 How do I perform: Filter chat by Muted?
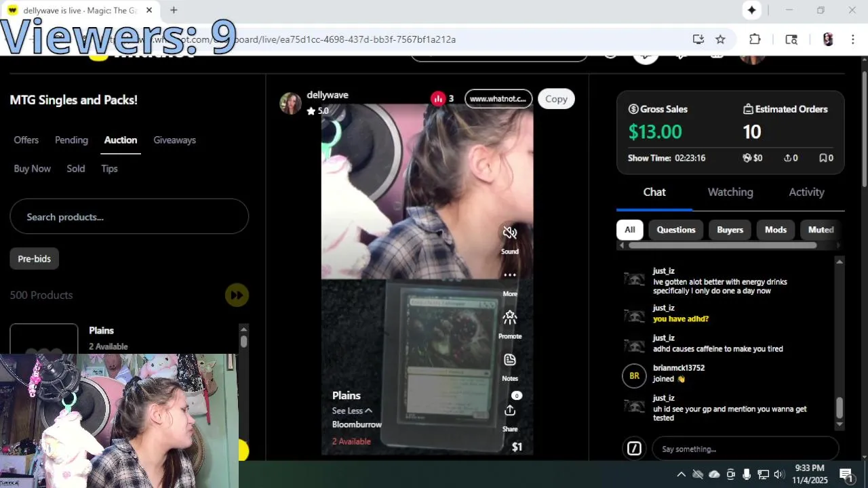(821, 230)
